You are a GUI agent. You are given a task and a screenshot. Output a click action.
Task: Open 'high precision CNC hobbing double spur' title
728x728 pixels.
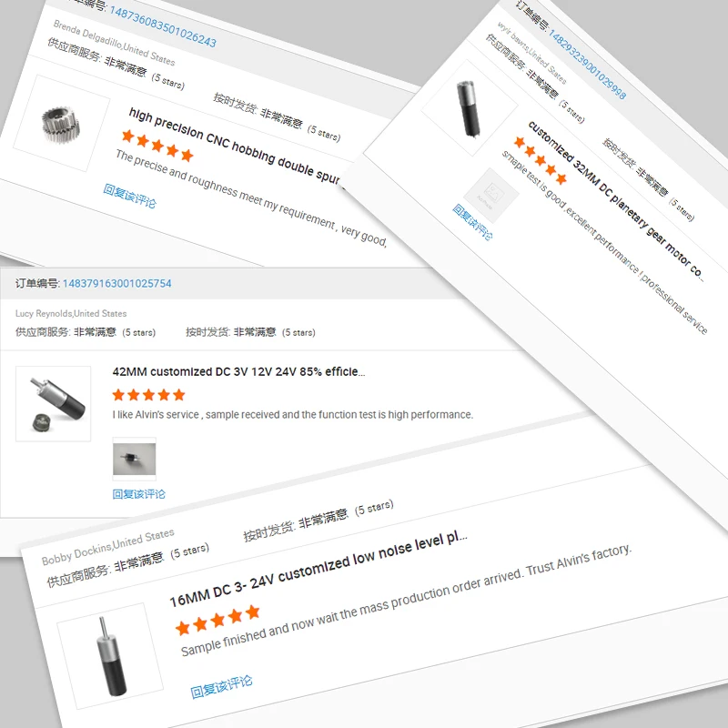pos(236,146)
